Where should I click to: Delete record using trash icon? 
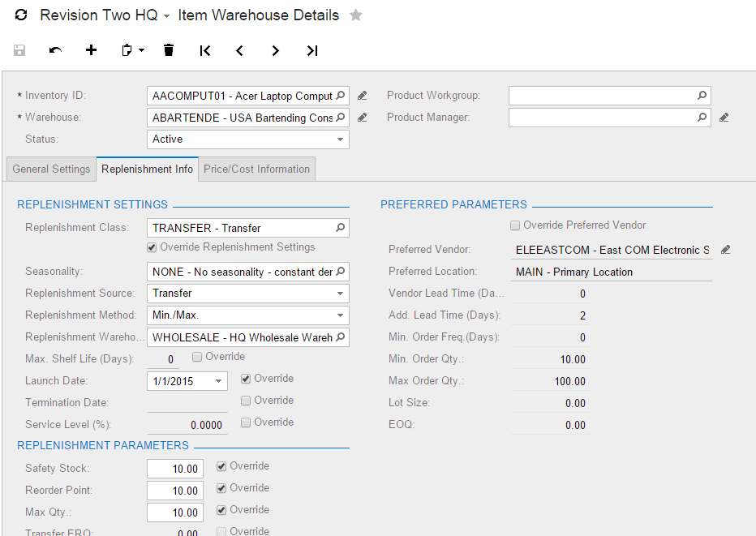(169, 50)
